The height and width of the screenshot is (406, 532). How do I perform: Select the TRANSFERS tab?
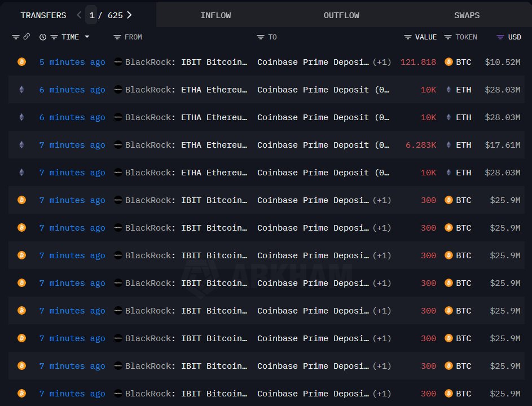(x=43, y=15)
